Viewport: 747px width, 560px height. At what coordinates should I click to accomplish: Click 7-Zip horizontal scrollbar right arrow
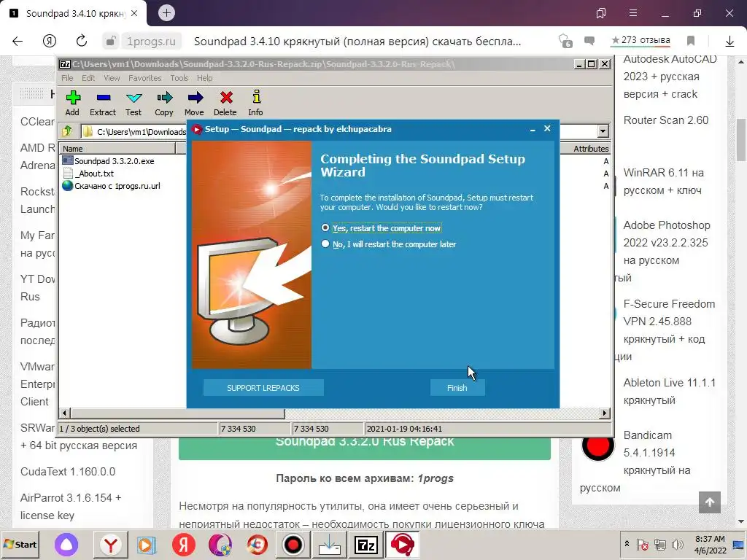[x=605, y=413]
